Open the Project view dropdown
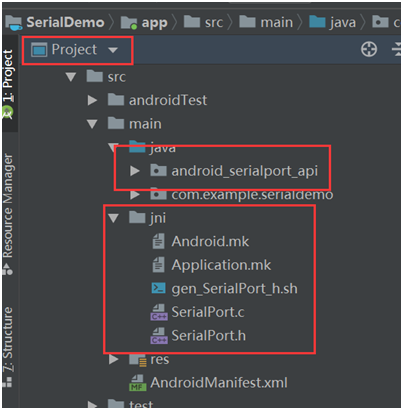Screen dimensions: 403x410 [75, 50]
